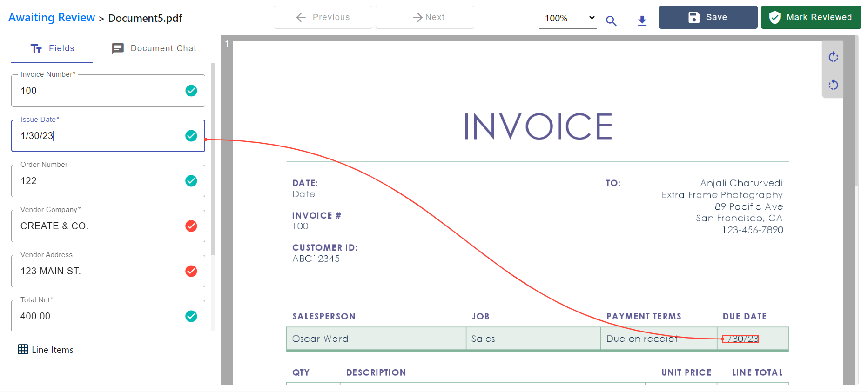Click the fields panel vertical scrollbar
This screenshot has height=392, width=868.
coord(213,158)
